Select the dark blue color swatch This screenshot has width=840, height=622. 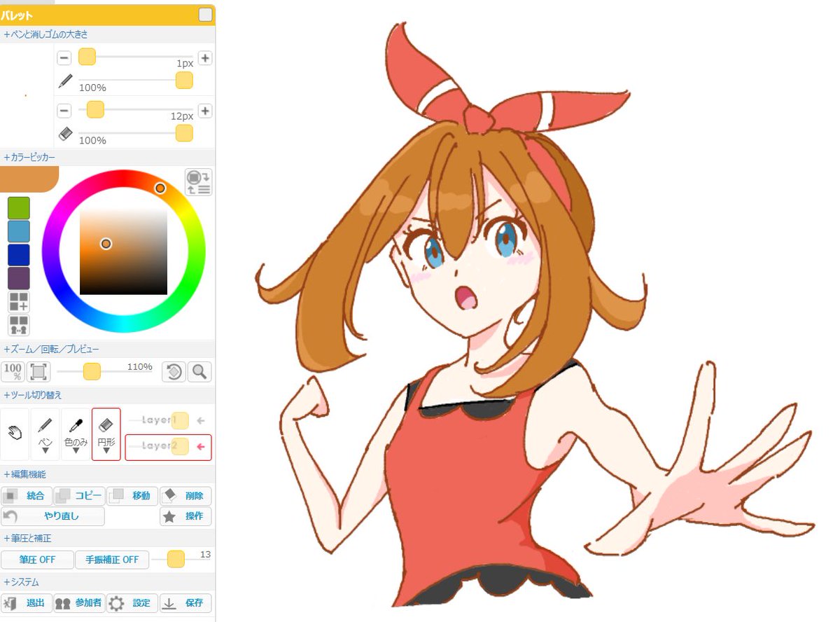(x=19, y=255)
